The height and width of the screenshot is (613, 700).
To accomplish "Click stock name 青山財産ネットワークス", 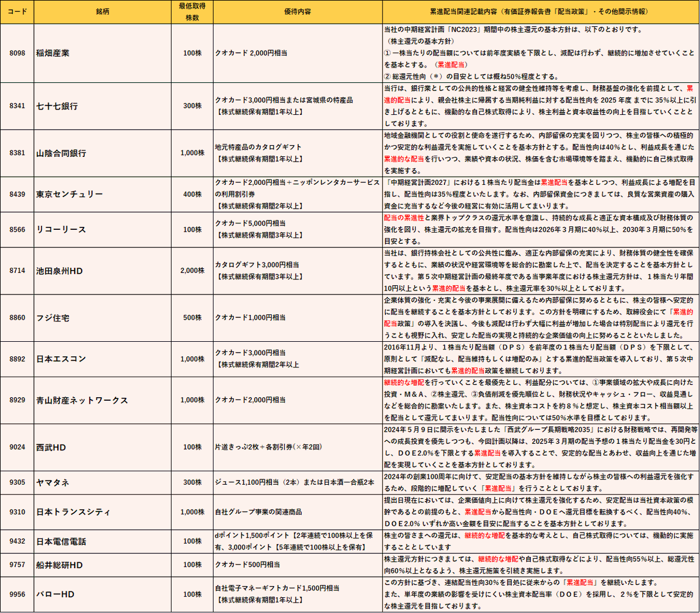I will (x=82, y=400).
